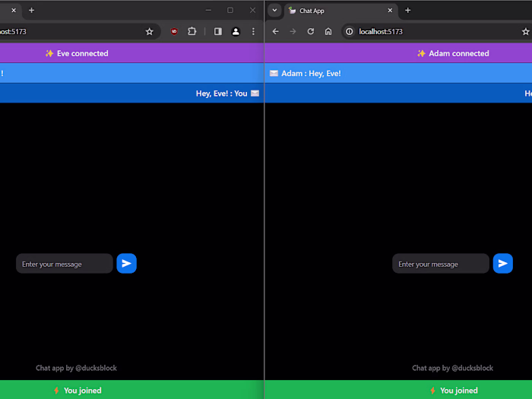The image size is (532, 399).
Task: Click '@ducksblock' credit in right window
Action: click(472, 368)
